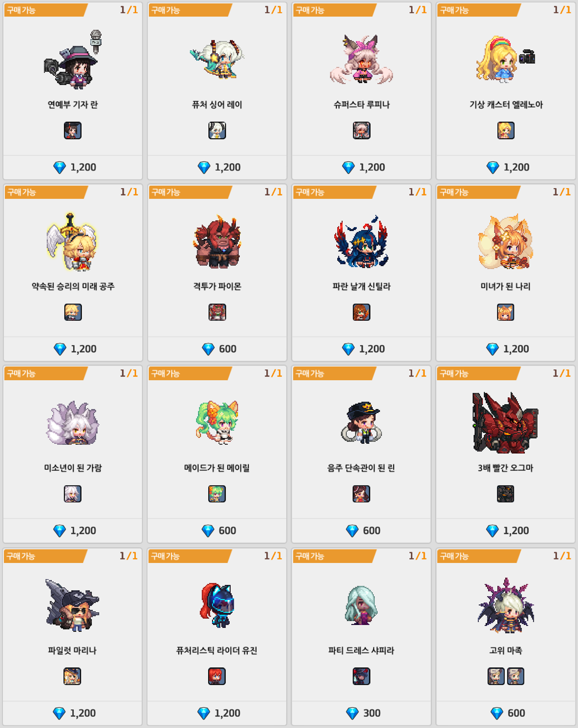Click the 3배 빨간 오그마 dark portrait icon
The height and width of the screenshot is (728, 578).
click(x=505, y=494)
